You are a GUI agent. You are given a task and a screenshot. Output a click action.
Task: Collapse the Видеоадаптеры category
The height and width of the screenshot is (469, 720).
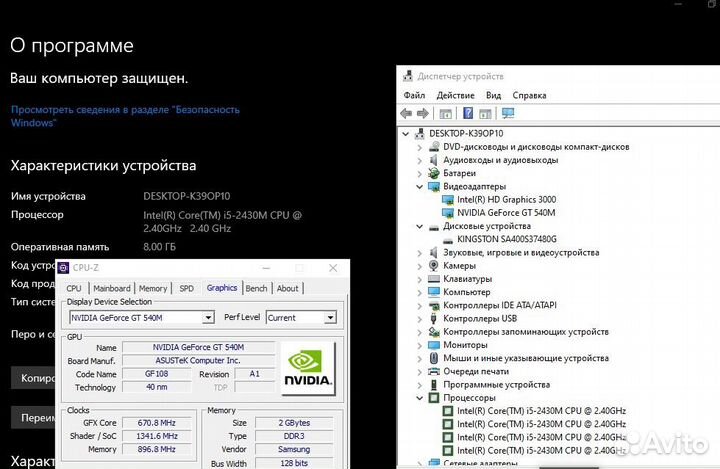tap(419, 186)
